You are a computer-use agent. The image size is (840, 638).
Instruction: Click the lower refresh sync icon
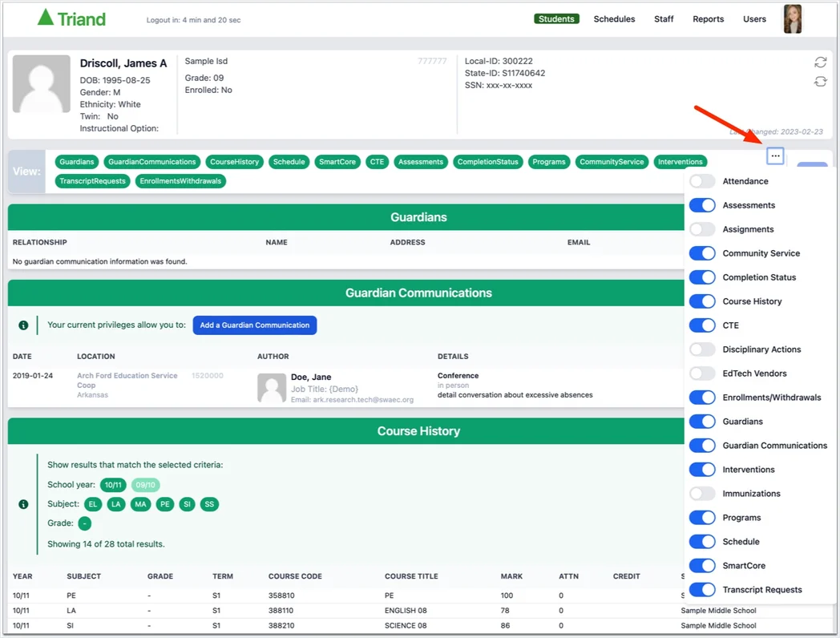tap(820, 82)
